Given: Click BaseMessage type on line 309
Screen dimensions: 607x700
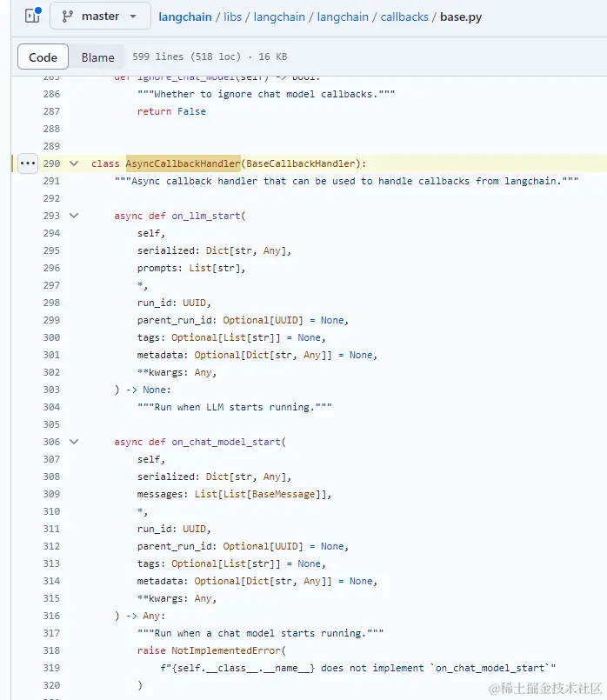Looking at the screenshot, I should pos(283,494).
